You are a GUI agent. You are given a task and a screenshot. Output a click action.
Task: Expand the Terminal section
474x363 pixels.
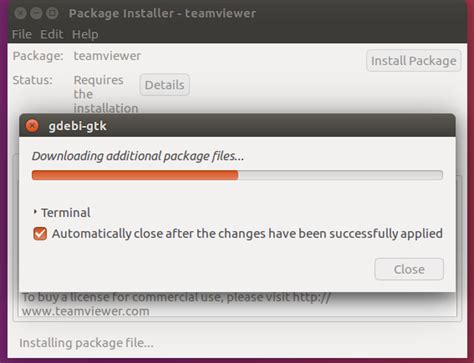62,212
